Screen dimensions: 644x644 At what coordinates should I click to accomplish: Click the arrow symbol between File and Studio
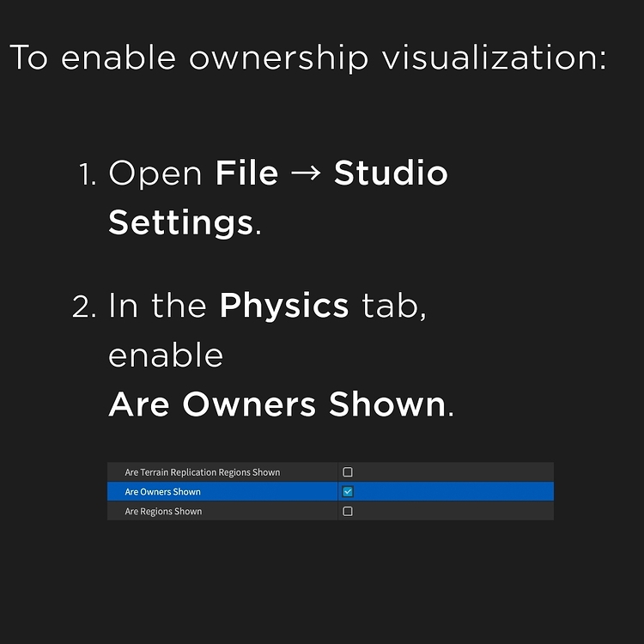coord(306,174)
